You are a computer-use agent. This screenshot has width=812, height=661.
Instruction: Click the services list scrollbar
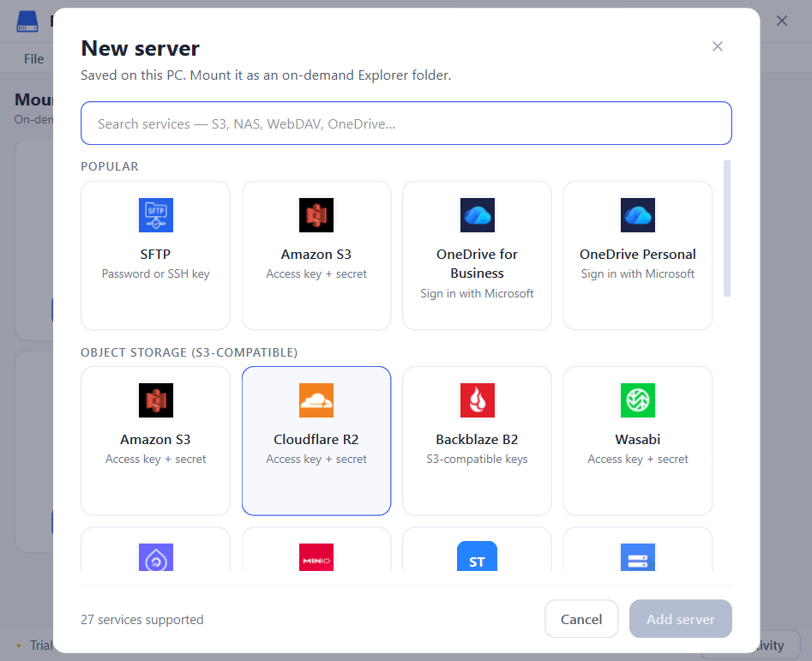[727, 228]
